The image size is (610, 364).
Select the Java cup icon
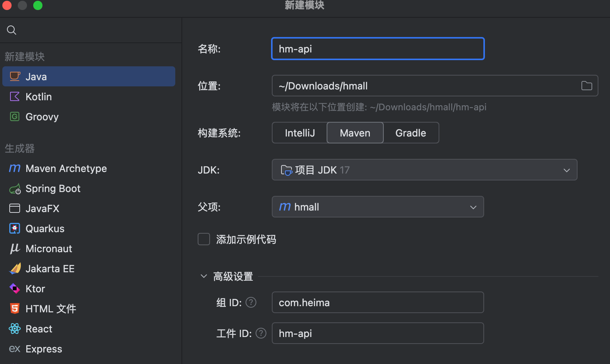(15, 76)
